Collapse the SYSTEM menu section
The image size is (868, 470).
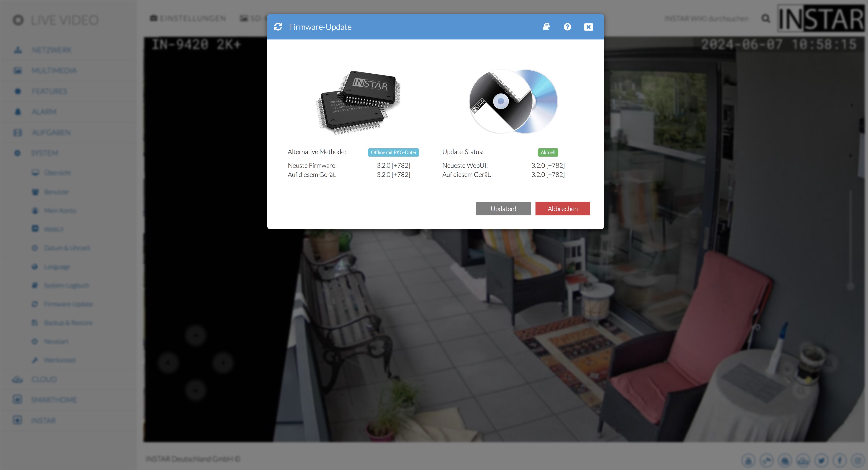pyautogui.click(x=44, y=153)
